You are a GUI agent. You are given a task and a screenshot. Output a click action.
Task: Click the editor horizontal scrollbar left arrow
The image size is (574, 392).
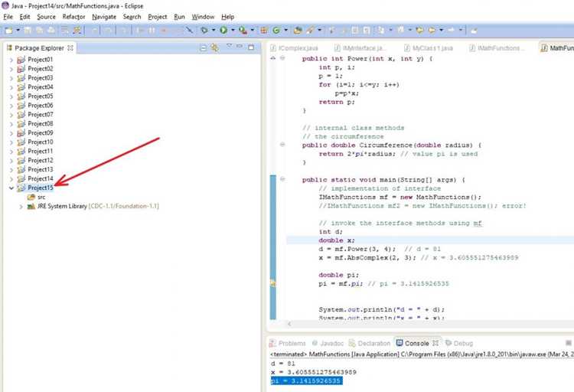click(x=289, y=324)
